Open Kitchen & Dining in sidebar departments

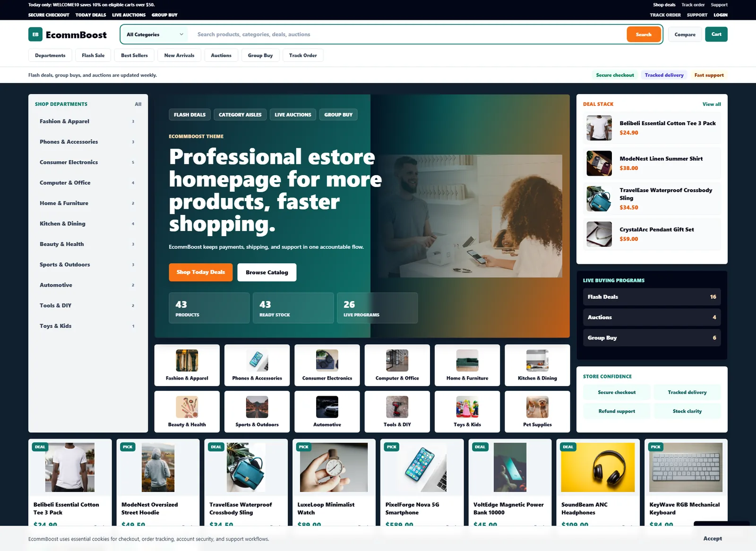(87, 224)
